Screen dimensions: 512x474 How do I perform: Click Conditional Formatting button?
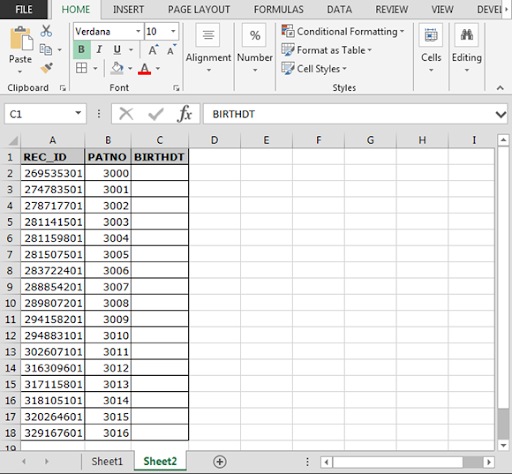(x=343, y=31)
